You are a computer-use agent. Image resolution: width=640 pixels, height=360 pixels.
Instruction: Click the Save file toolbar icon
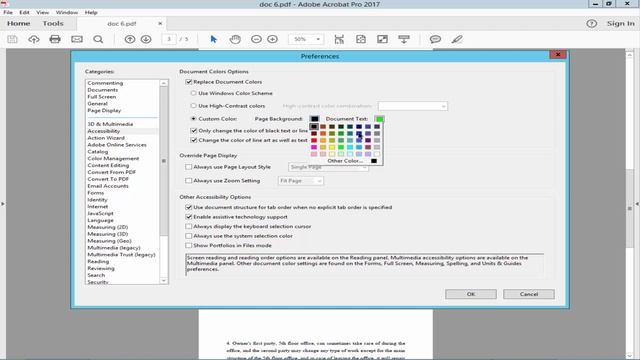12,39
